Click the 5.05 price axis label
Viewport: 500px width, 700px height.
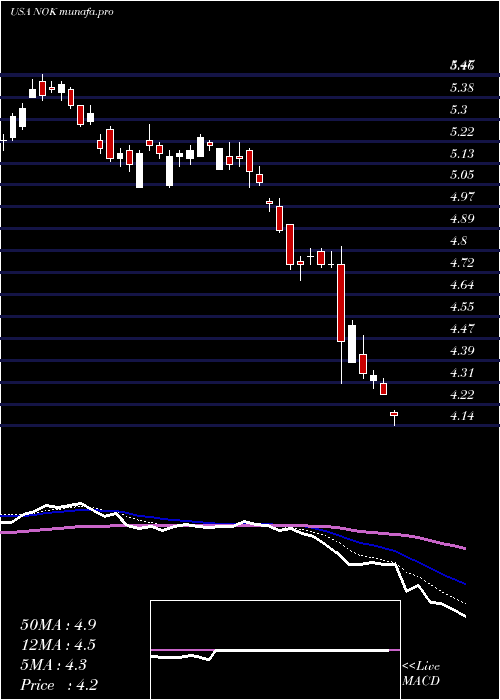462,175
